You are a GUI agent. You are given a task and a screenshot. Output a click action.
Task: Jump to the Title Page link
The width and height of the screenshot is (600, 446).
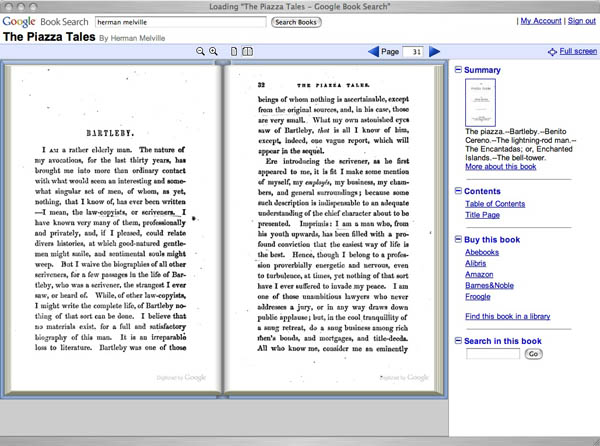click(483, 215)
